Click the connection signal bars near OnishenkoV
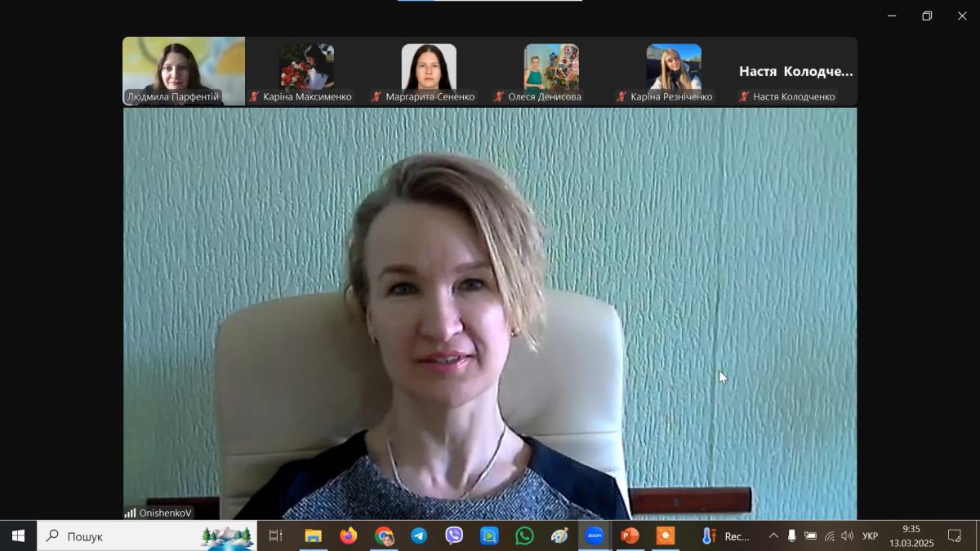The image size is (980, 551). tap(131, 513)
